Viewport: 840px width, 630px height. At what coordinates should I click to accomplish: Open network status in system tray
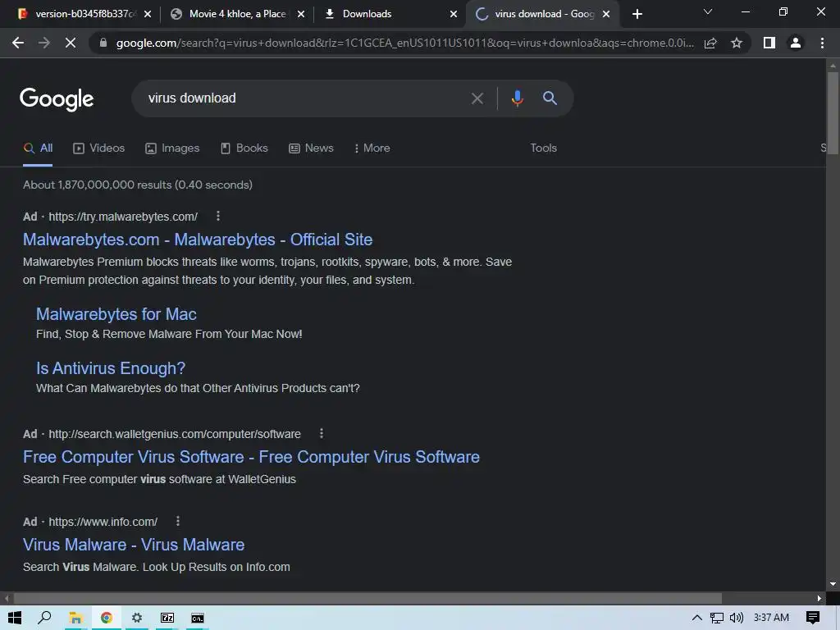click(716, 618)
